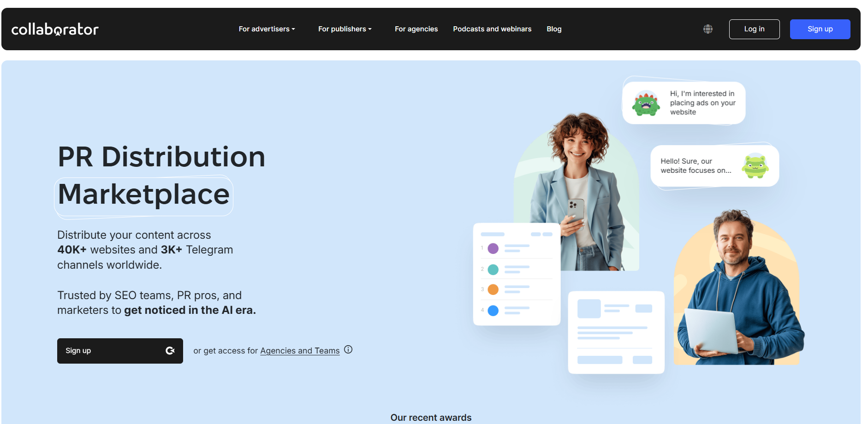Click the green spiky monster avatar
Screen dimensions: 868x424
pyautogui.click(x=646, y=103)
